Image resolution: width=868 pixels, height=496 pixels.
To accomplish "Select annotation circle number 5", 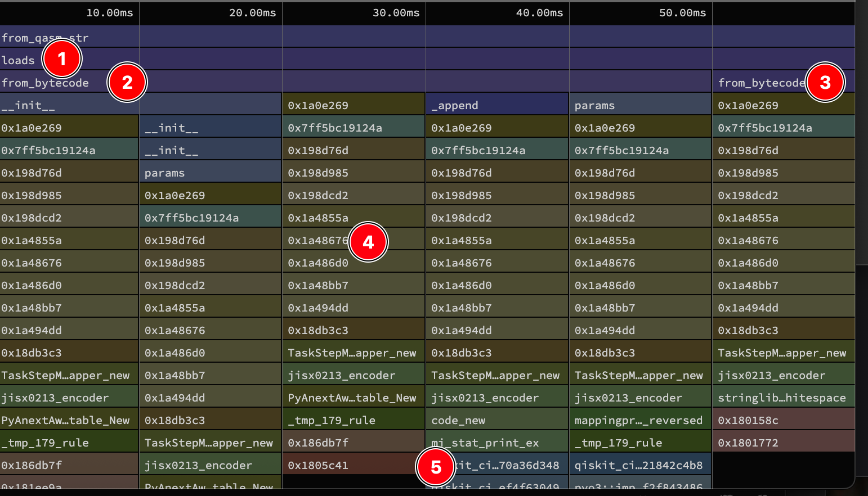I will pyautogui.click(x=436, y=467).
